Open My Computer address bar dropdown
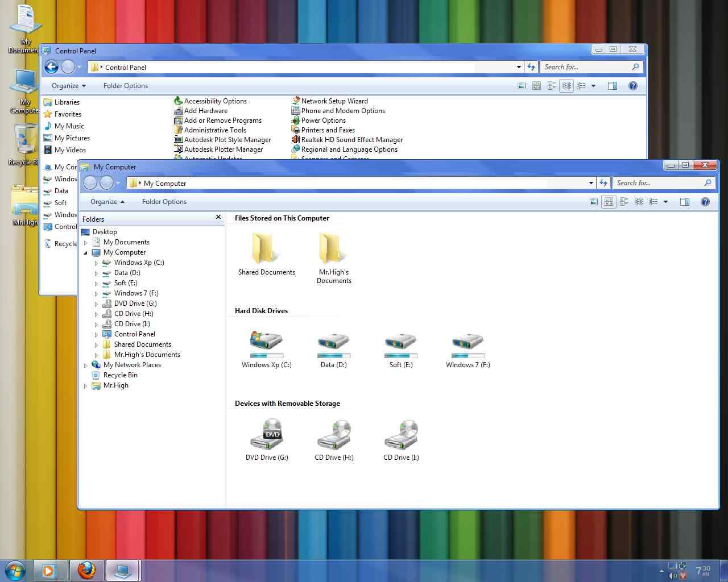728x582 pixels. pos(591,183)
